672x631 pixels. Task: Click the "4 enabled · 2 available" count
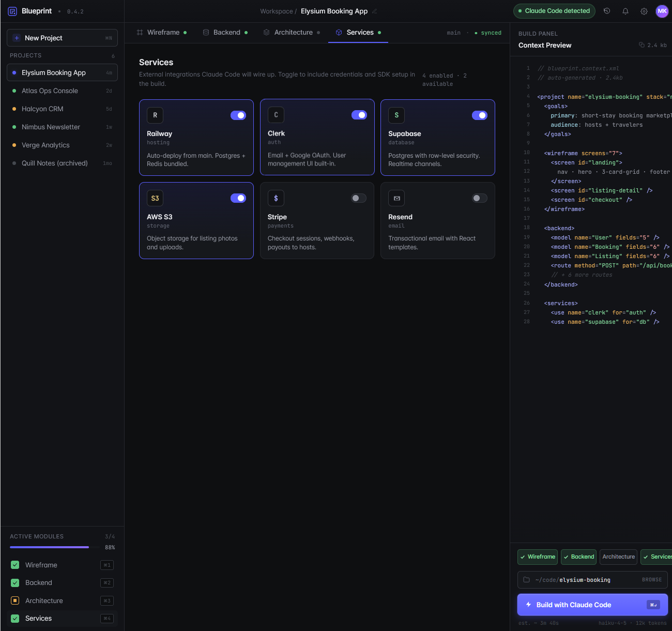445,80
